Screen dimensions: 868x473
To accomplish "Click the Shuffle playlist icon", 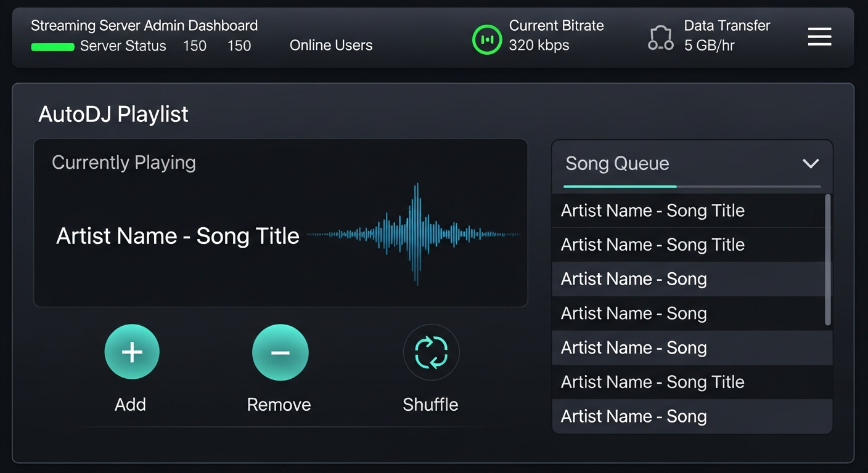I will [x=431, y=352].
